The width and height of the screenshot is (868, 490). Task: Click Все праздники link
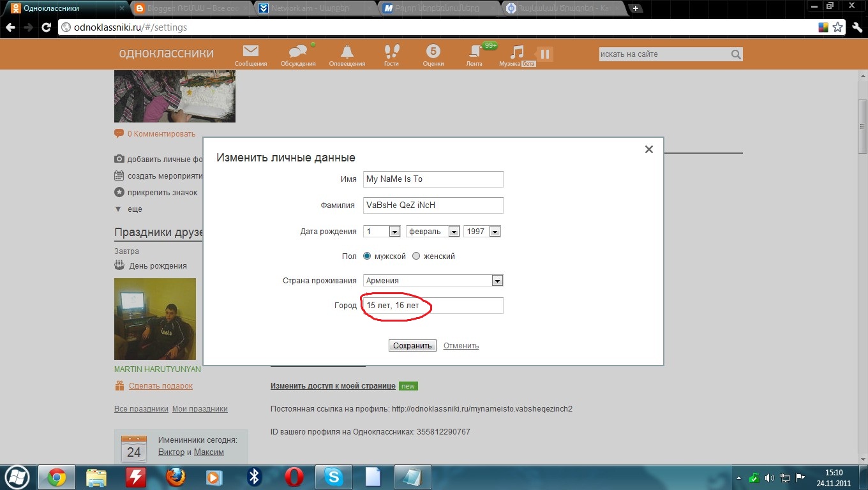141,409
